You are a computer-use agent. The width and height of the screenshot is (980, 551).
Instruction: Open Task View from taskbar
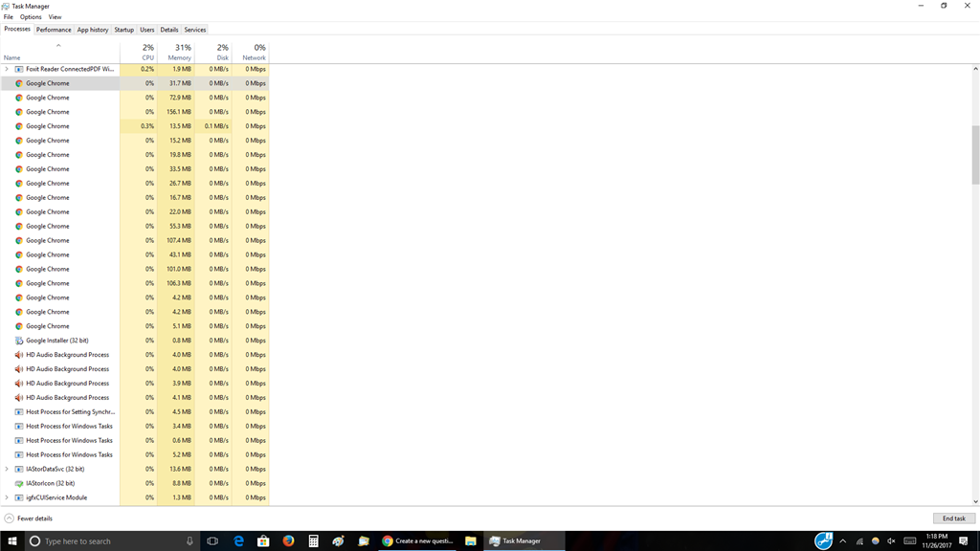[212, 541]
